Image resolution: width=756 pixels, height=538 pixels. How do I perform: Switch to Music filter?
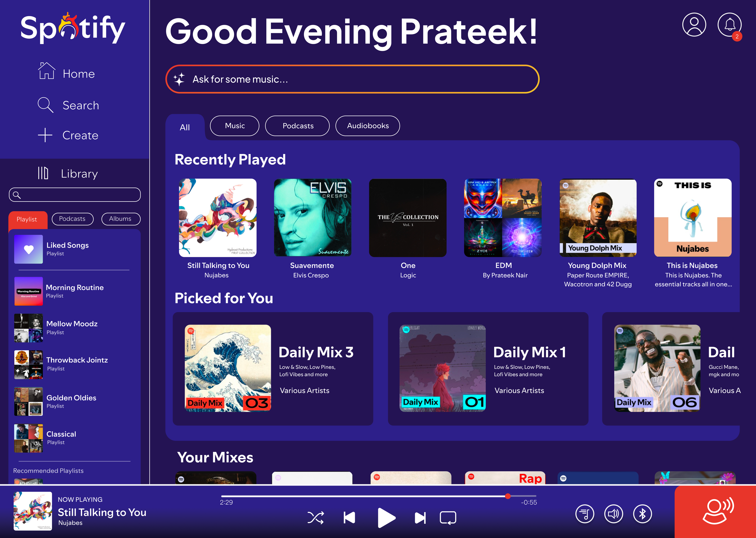pos(235,126)
